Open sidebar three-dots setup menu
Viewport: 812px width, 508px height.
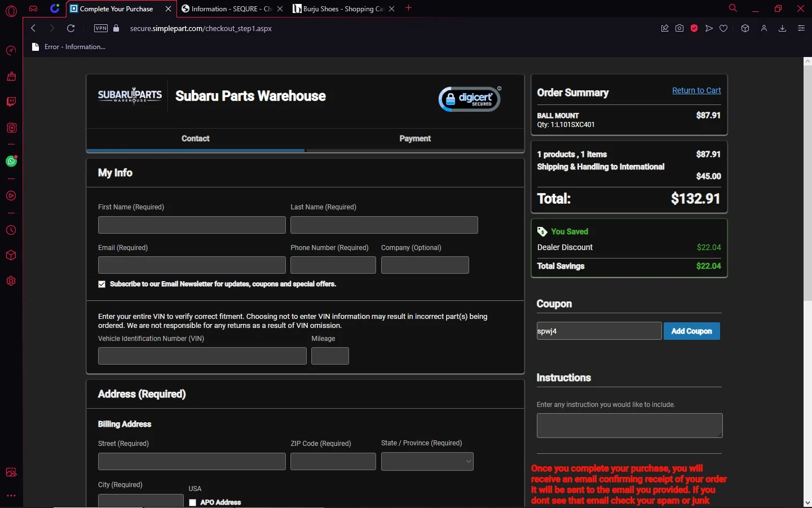11,496
